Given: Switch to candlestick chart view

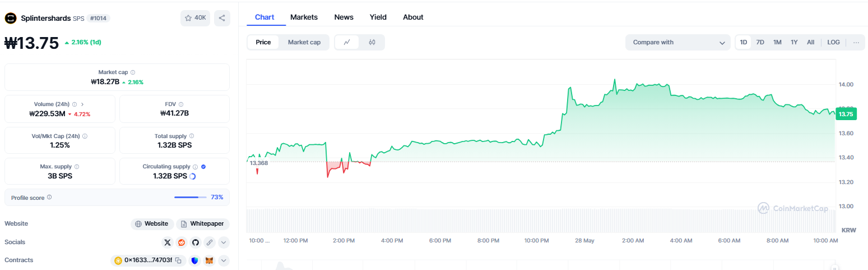Looking at the screenshot, I should coord(372,42).
